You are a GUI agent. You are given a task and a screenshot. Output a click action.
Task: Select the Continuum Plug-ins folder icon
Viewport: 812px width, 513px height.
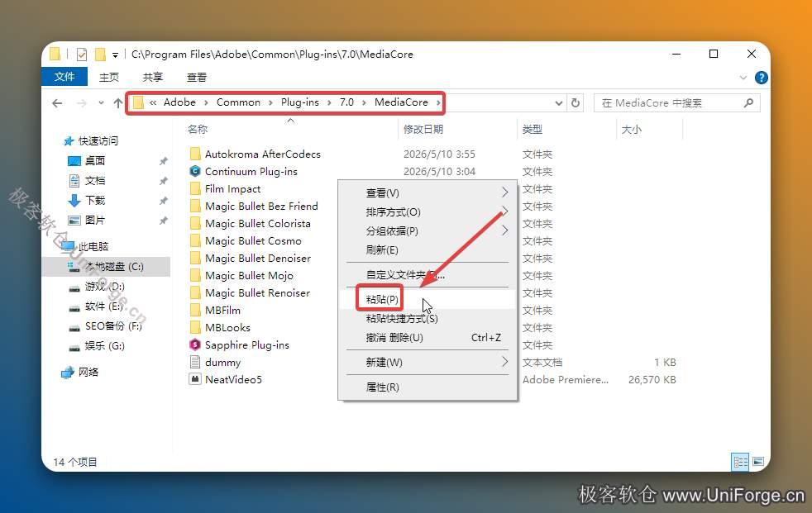195,171
